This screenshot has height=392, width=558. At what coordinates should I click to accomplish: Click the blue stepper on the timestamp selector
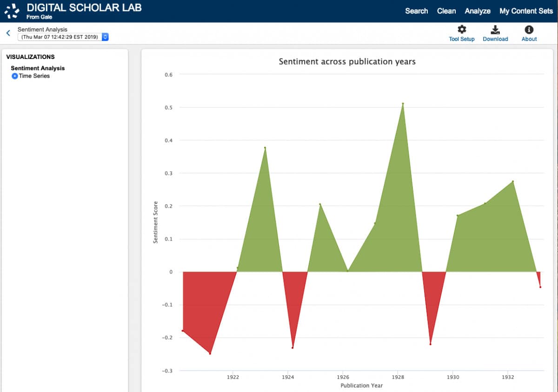(105, 37)
